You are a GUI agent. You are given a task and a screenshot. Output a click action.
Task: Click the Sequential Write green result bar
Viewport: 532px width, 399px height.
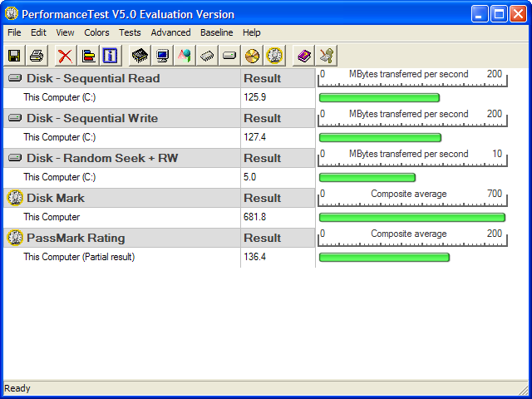(x=380, y=137)
